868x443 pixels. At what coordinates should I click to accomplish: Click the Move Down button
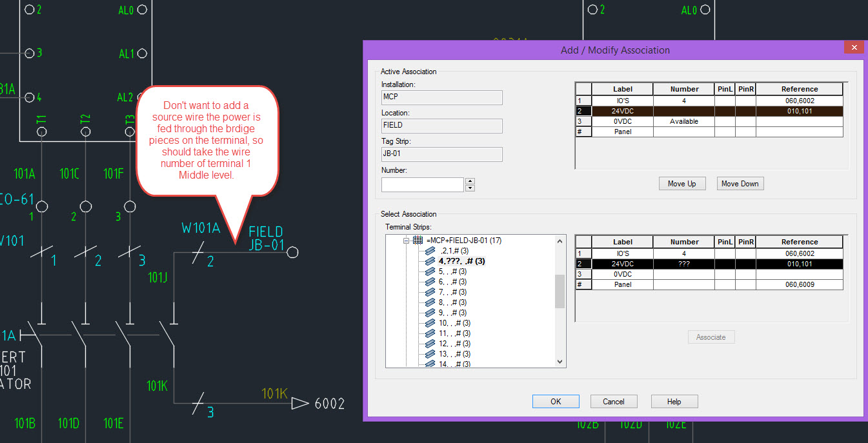[x=740, y=183]
